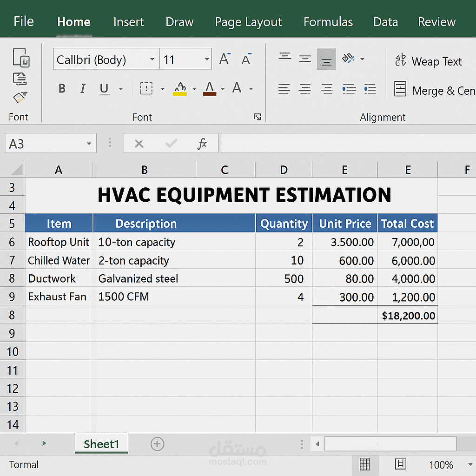Viewport: 476px width, 476px height.
Task: Align text to the right
Action: [327, 89]
